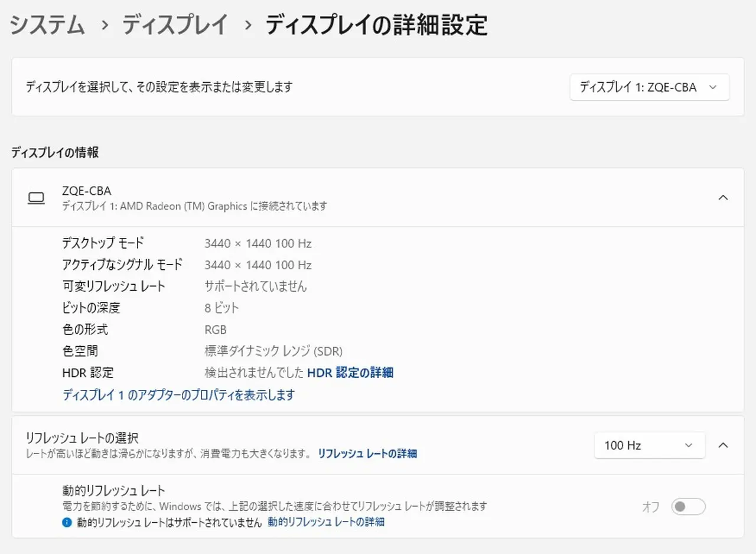
Task: Click the breadcrumb arrow after システム
Action: tap(105, 25)
